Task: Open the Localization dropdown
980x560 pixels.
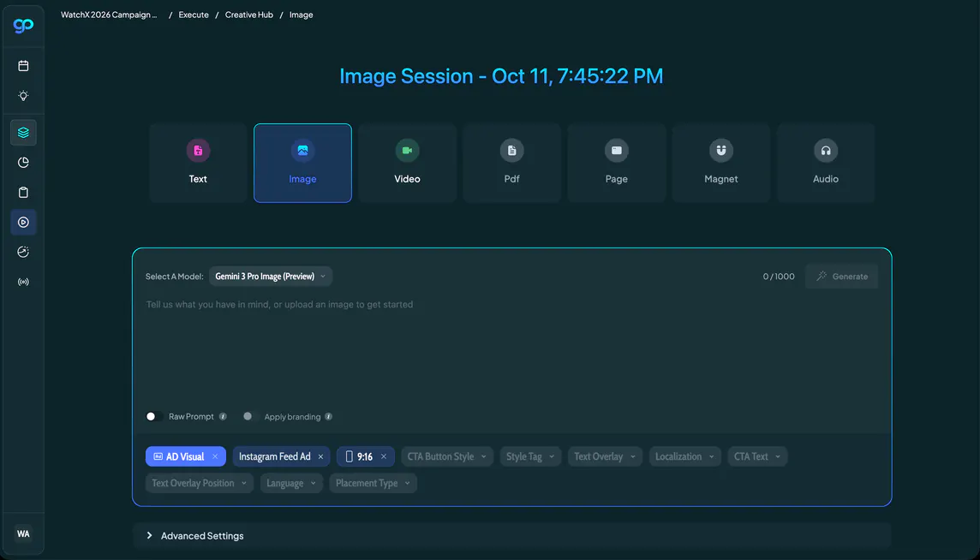Action: [x=685, y=456]
